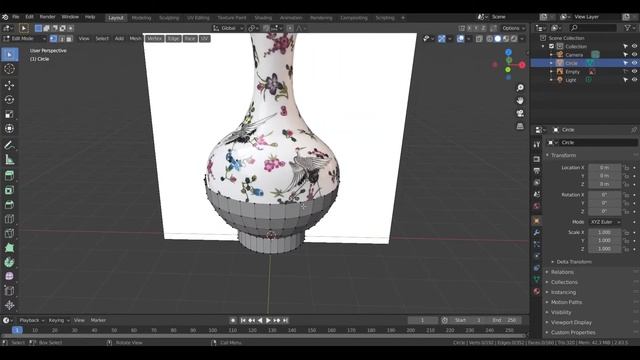Image resolution: width=640 pixels, height=360 pixels.
Task: Select the Rotate tool
Action: click(9, 100)
